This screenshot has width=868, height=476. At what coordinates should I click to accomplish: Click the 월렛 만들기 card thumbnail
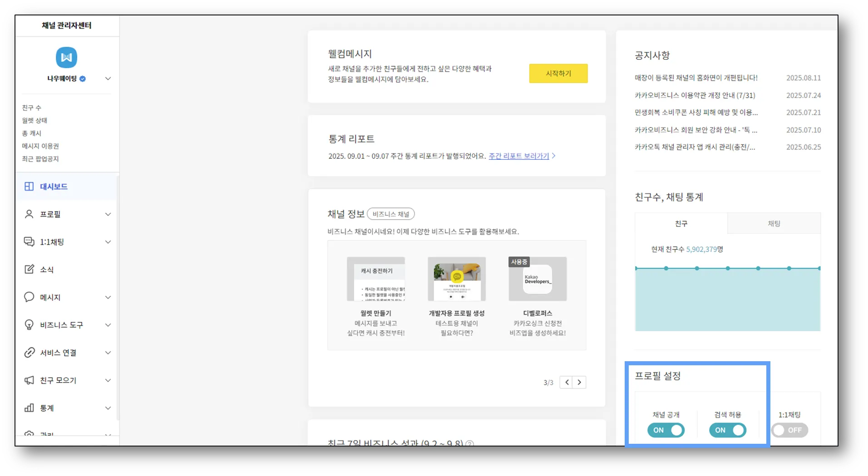376,279
